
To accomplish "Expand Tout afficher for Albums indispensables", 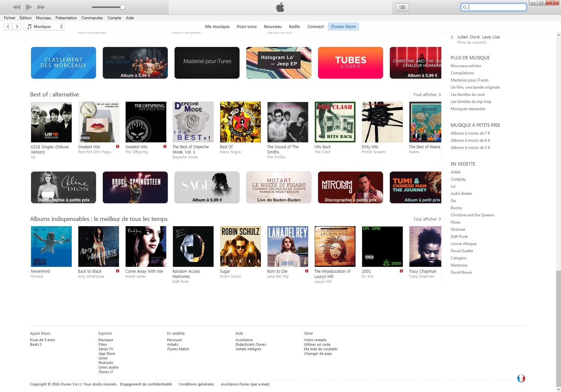I will point(427,219).
